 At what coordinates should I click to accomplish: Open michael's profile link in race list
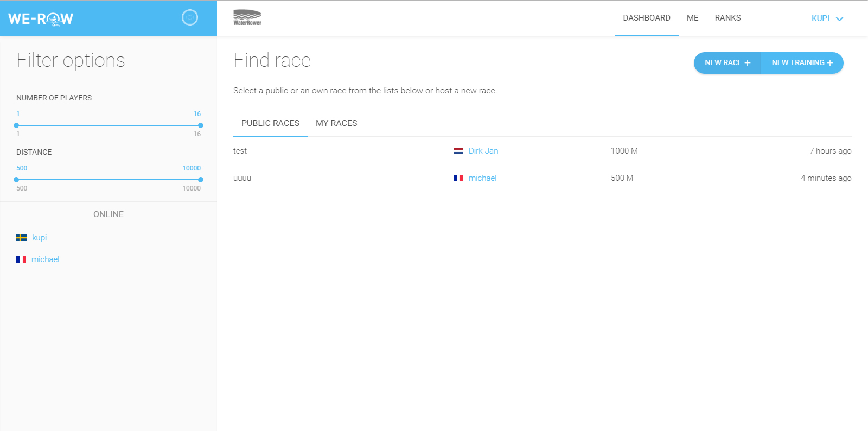[482, 178]
